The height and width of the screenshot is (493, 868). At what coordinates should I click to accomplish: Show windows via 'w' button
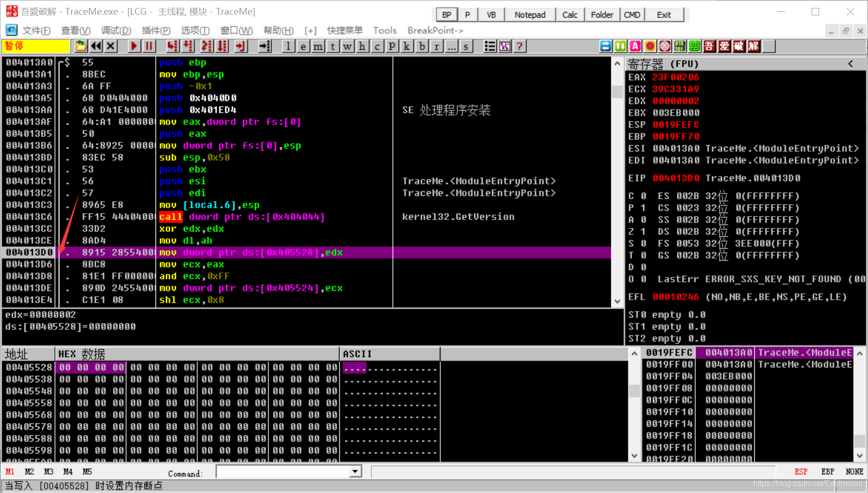[x=348, y=46]
